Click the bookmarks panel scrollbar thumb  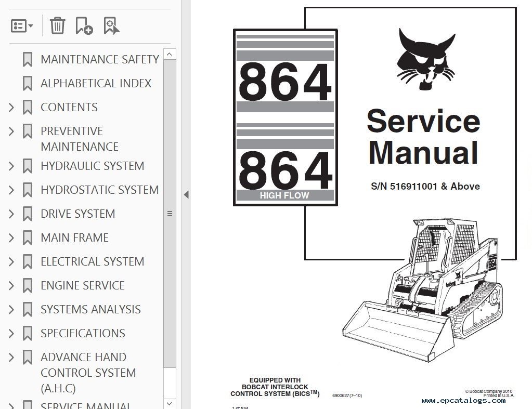coord(170,214)
